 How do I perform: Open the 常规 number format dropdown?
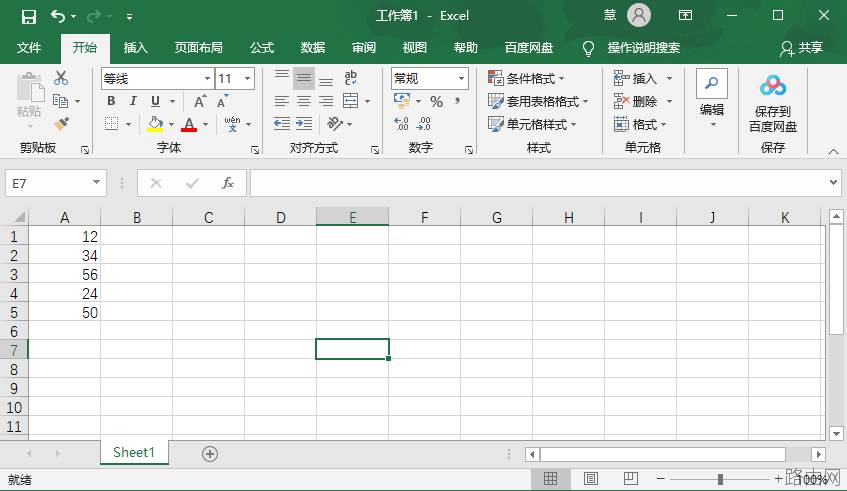click(461, 78)
